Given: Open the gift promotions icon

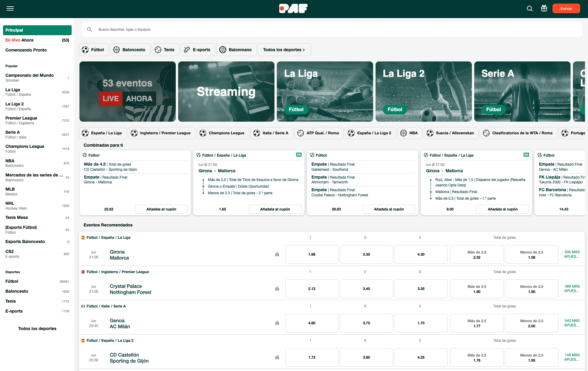Looking at the screenshot, I should click(544, 8).
